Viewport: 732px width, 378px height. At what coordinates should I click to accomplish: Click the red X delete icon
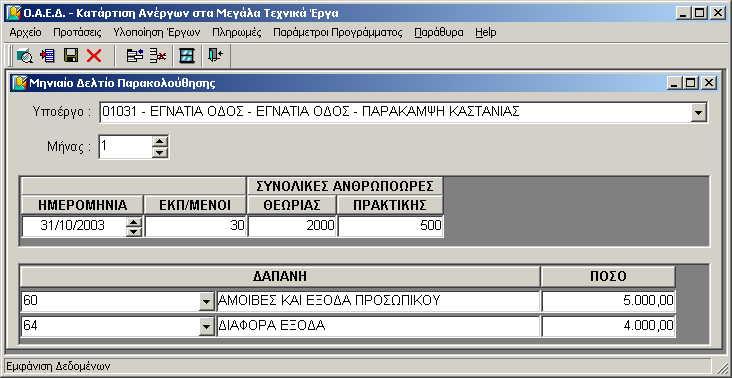(x=94, y=56)
